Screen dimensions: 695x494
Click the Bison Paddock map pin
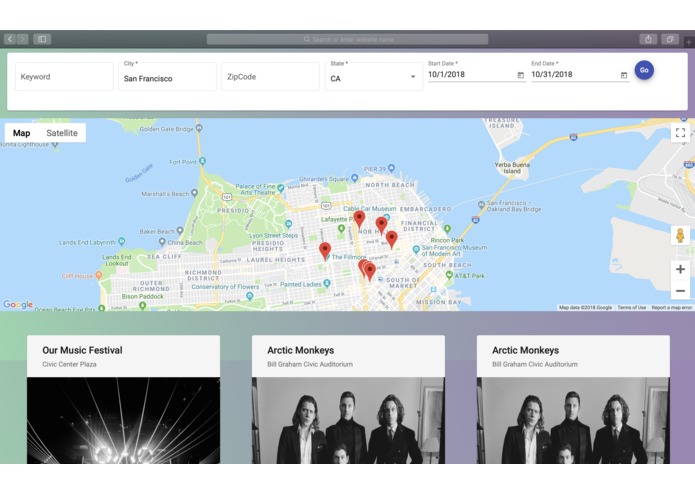[x=142, y=305]
